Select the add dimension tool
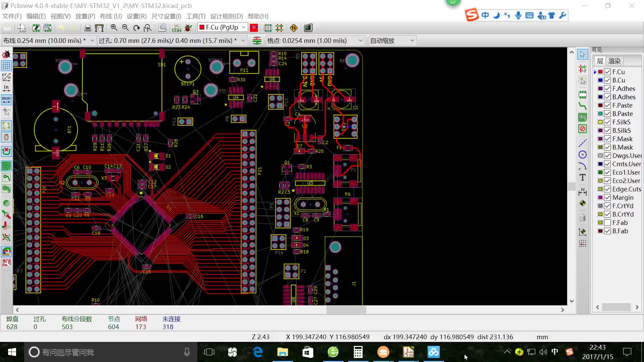The width and height of the screenshot is (644, 362). 583,192
